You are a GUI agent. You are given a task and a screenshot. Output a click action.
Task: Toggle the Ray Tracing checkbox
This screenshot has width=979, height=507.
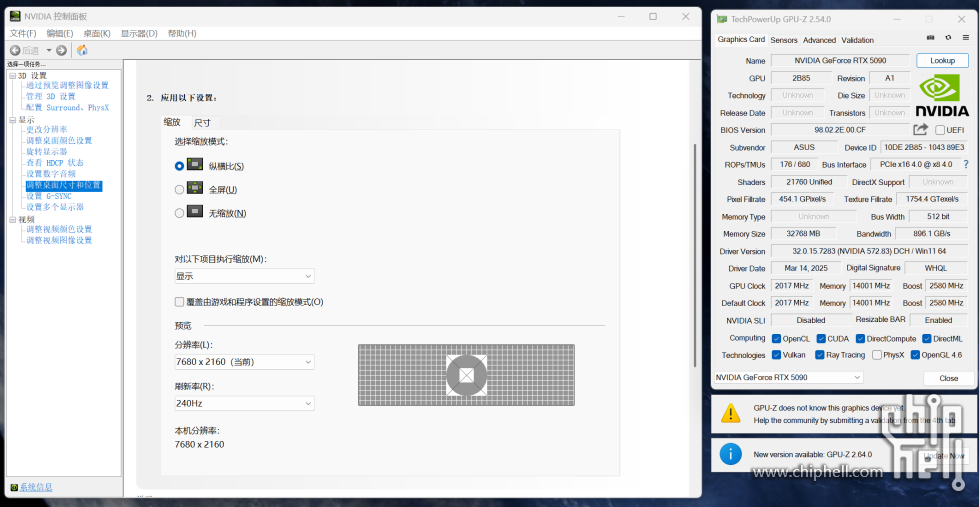(x=819, y=355)
